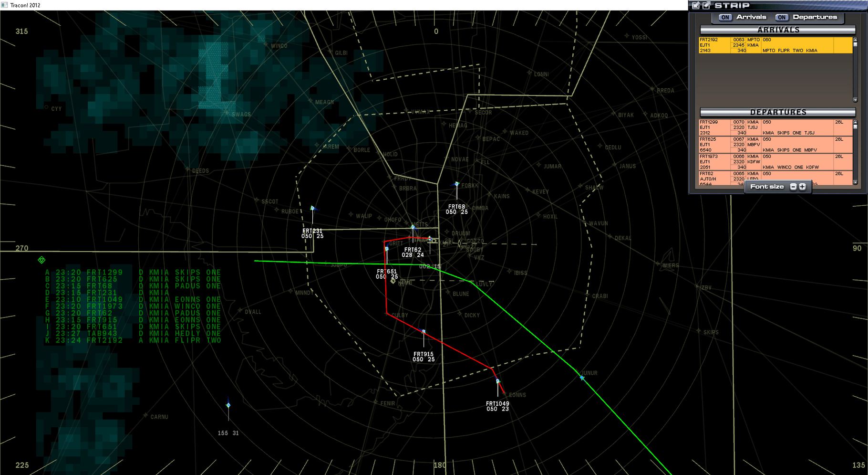This screenshot has height=475, width=868.
Task: Click the Tracon! 2012 window icon
Action: (x=4, y=5)
